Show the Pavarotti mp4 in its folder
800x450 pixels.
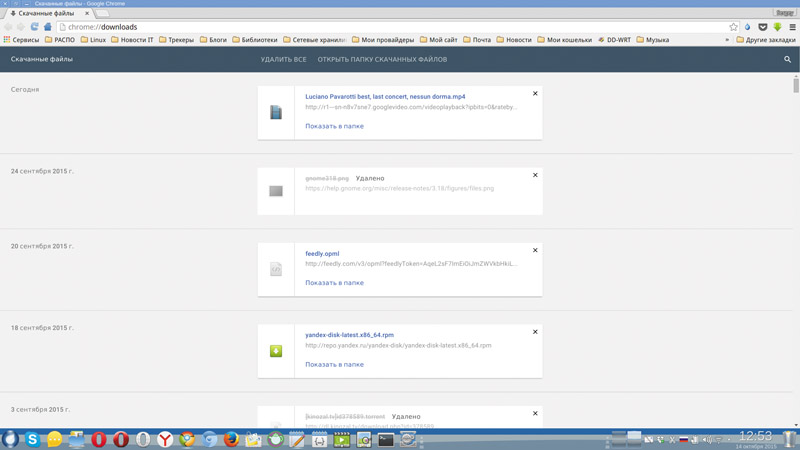coord(335,126)
